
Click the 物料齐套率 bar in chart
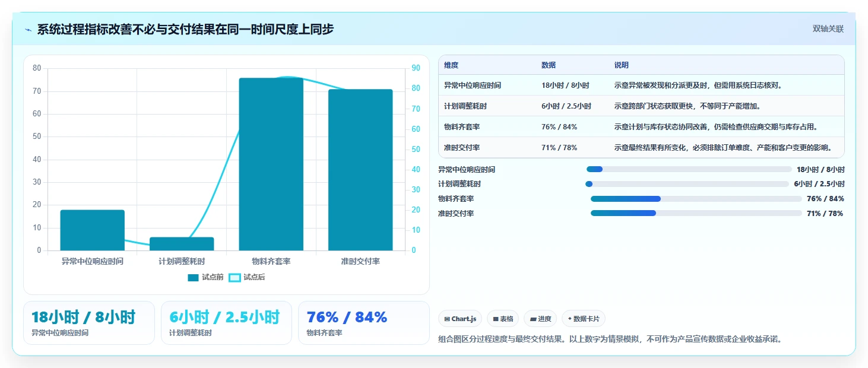coord(271,164)
